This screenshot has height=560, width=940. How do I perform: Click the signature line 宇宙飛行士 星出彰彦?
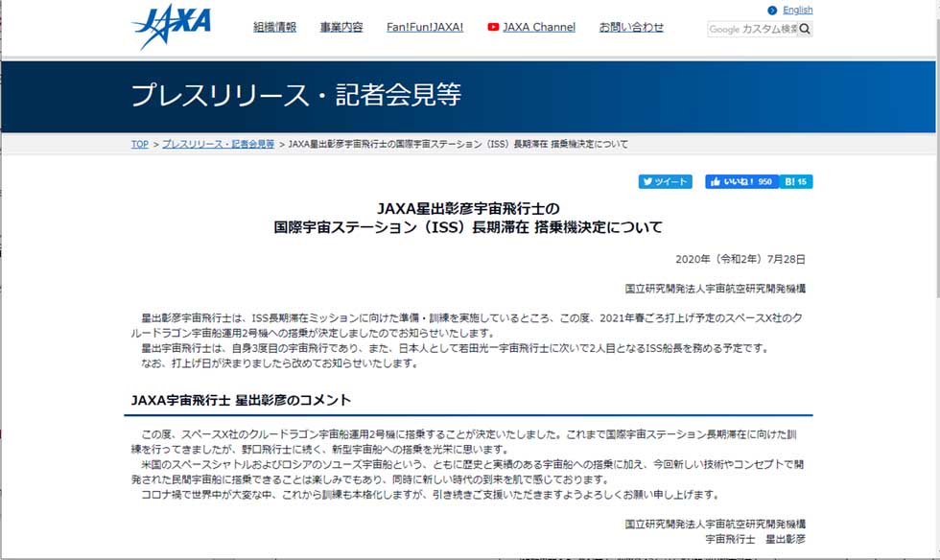pyautogui.click(x=756, y=539)
